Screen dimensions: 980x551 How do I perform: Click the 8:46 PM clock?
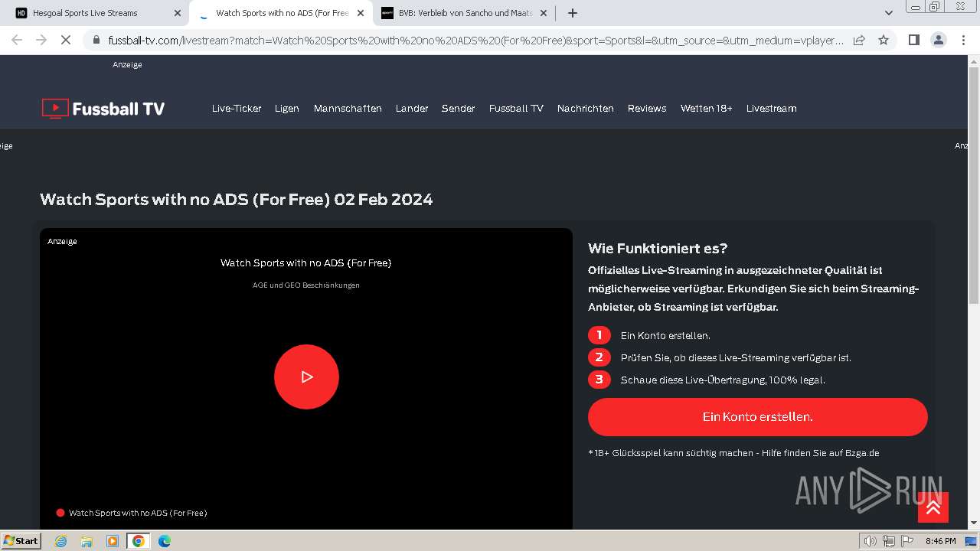940,541
